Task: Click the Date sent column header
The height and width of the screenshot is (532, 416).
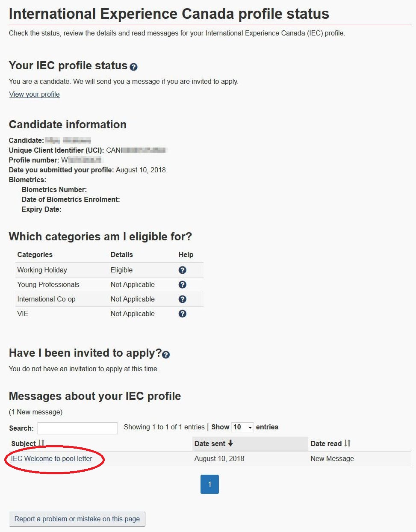Action: (x=210, y=443)
